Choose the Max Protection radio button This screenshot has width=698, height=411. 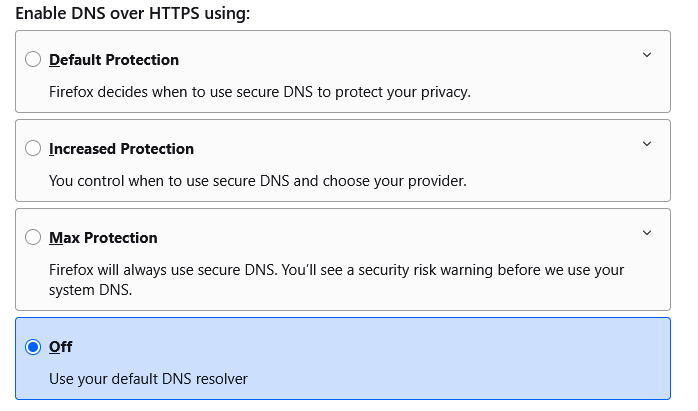(33, 237)
